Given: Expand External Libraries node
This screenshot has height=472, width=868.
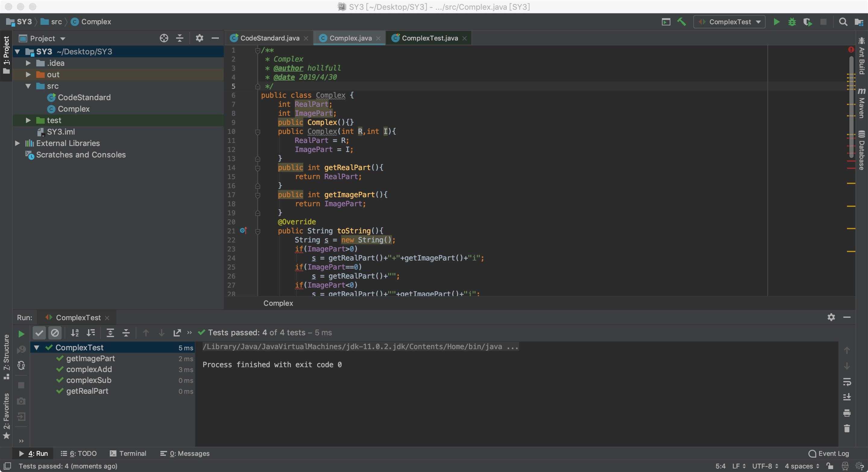Looking at the screenshot, I should (17, 143).
